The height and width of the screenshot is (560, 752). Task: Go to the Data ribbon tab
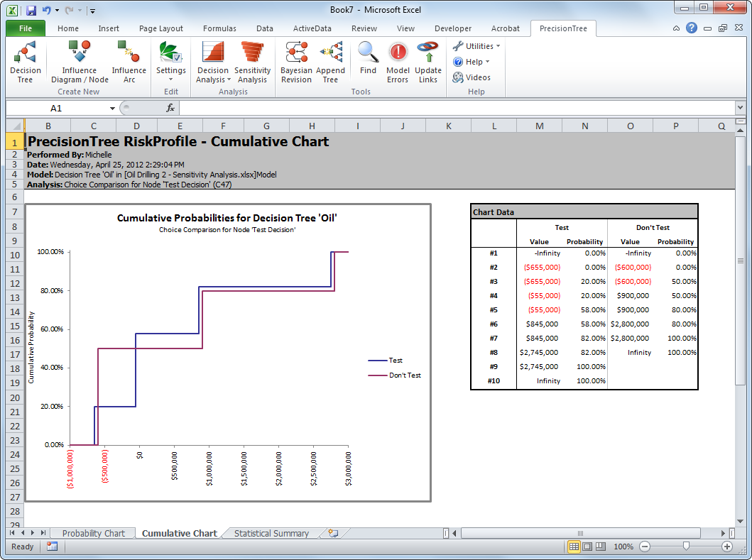click(x=265, y=28)
